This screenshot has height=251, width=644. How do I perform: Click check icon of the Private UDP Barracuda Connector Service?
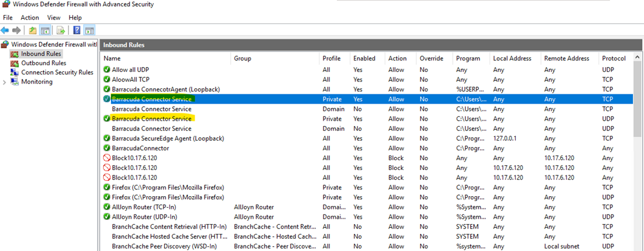click(107, 119)
